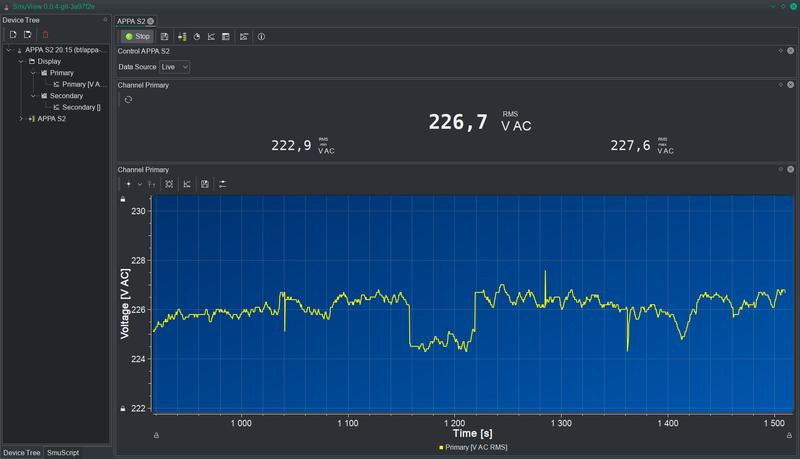Collapse the Display node in Device Tree

(20, 61)
